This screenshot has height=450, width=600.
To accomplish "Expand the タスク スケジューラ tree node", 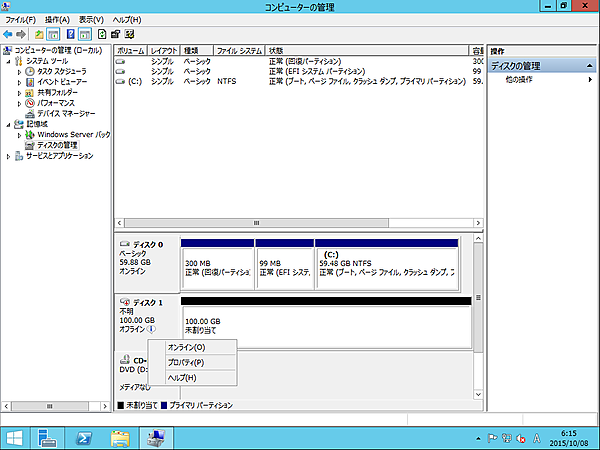I will click(19, 72).
